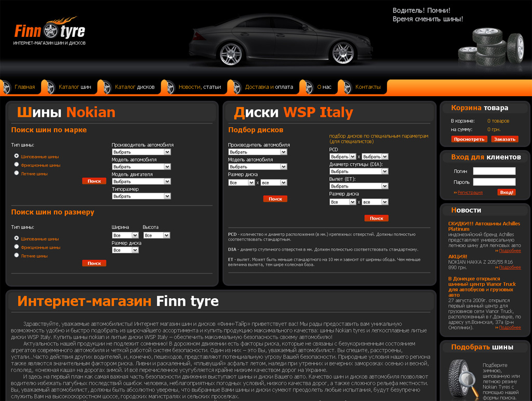Click the wheel icon beside Новости, статьи

(170, 87)
